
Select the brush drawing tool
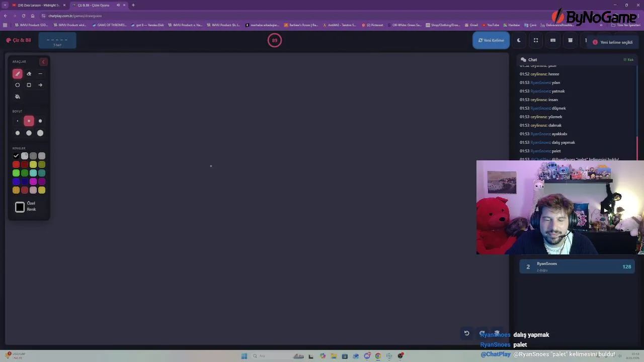tap(18, 74)
